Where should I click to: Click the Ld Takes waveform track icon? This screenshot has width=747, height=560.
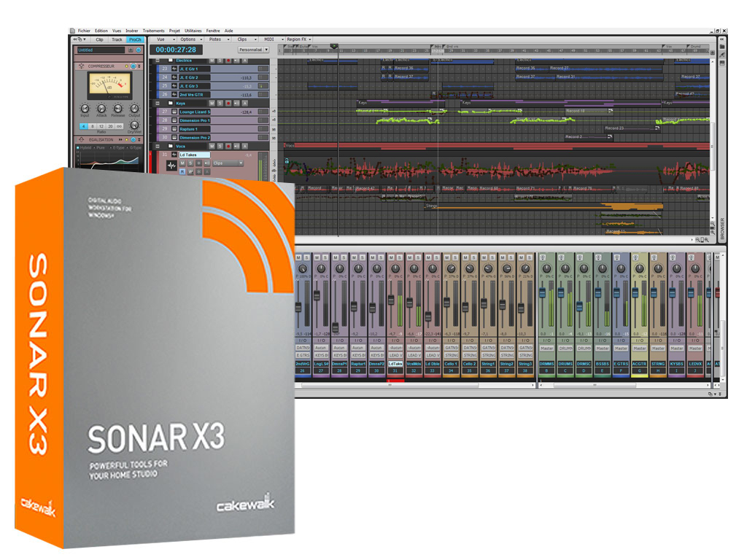click(173, 166)
